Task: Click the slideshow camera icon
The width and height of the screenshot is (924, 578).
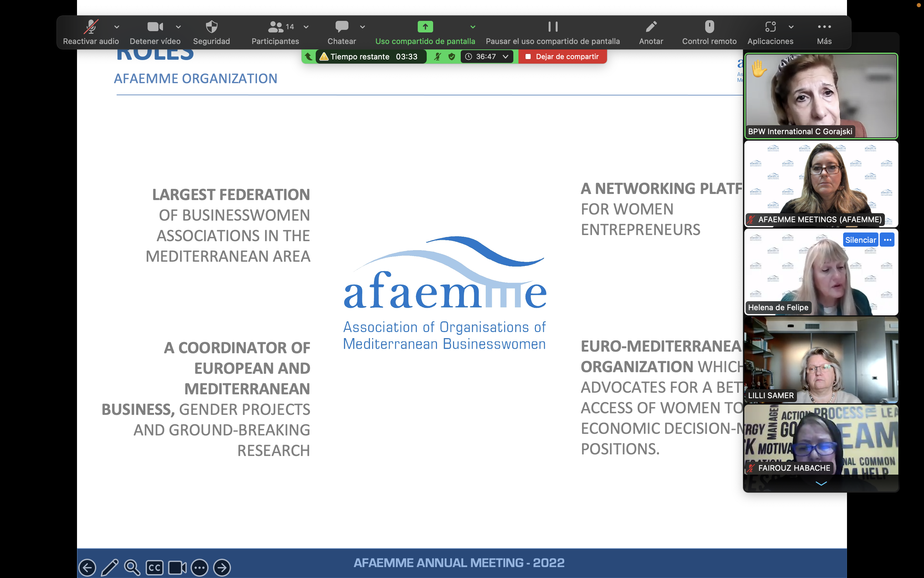Action: click(x=177, y=568)
